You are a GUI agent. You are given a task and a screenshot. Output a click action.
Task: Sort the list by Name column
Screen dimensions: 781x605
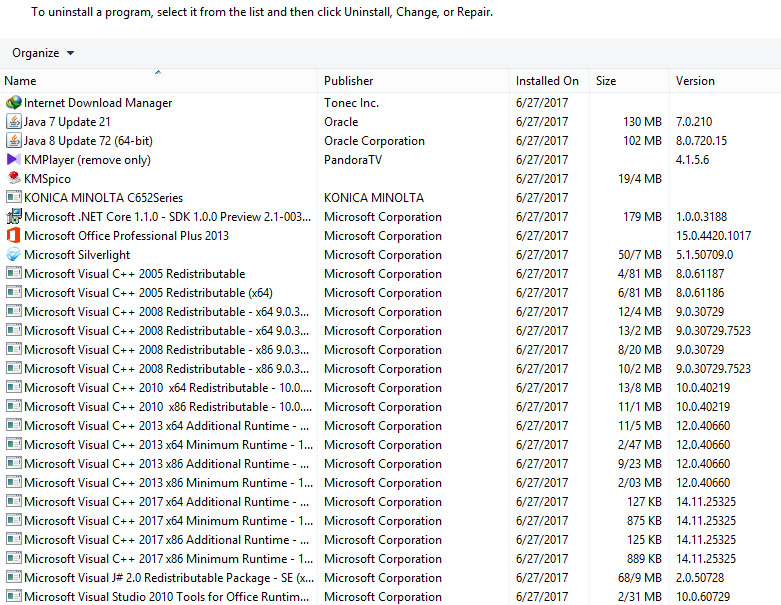[x=158, y=81]
